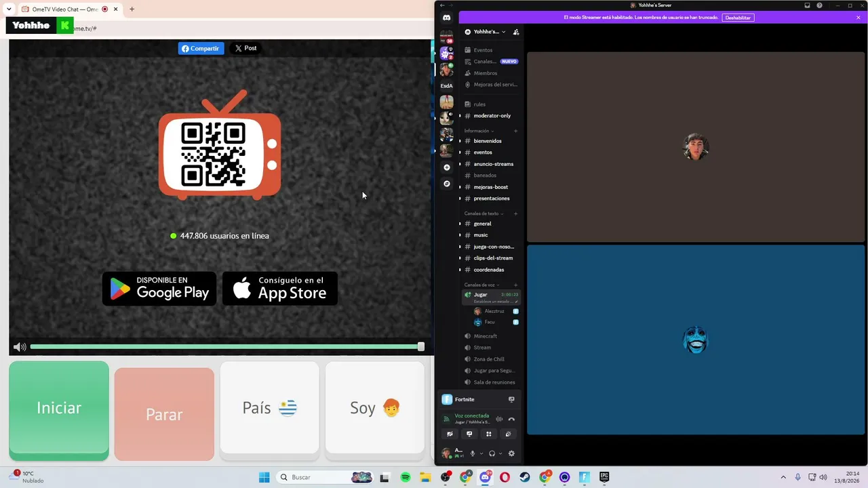Adjust the OmeTV volume slider handle
Screen dimensions: 868x488
(420, 347)
